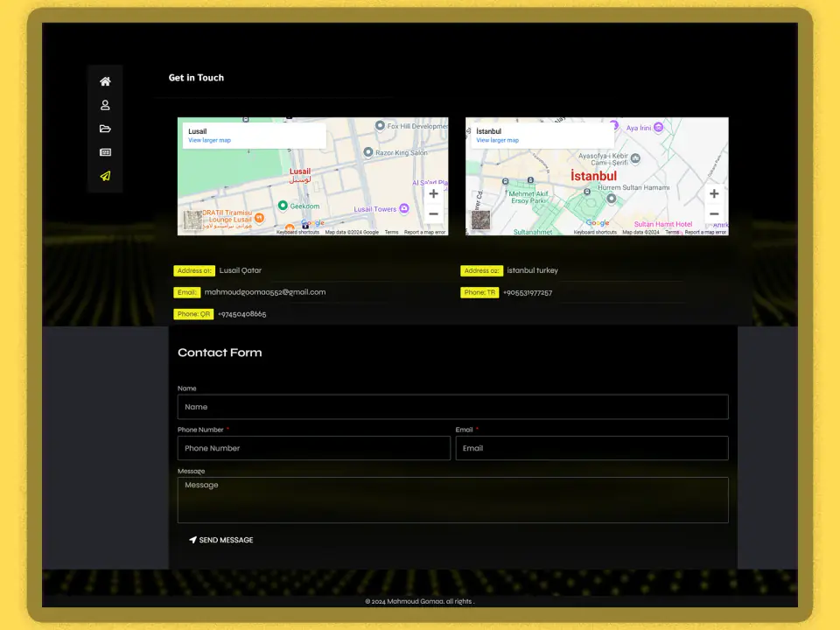Submit with the SEND MESSAGE button

(x=221, y=540)
